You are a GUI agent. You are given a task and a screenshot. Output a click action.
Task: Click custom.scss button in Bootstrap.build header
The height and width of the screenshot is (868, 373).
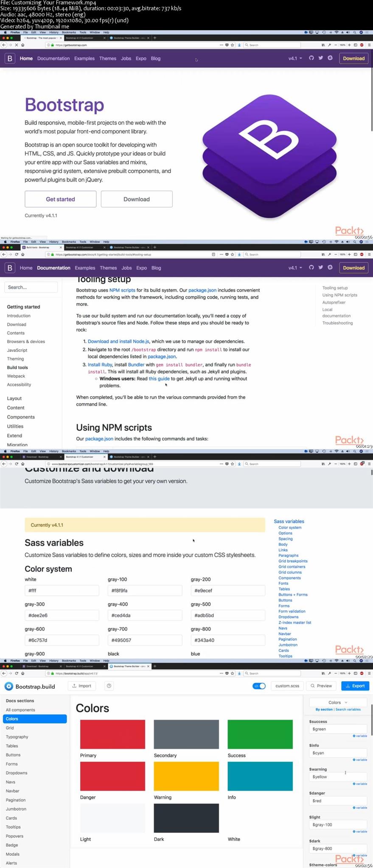287,686
